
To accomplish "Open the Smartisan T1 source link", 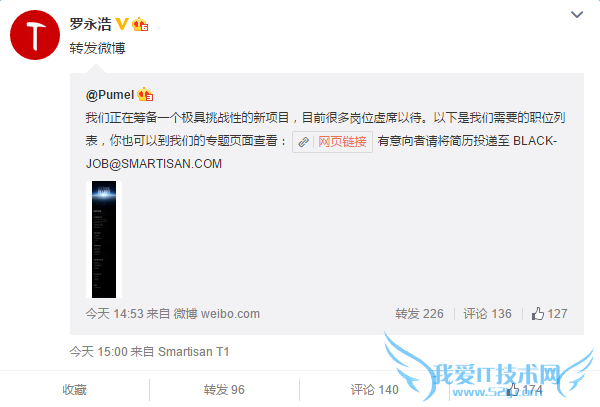I will pos(194,352).
